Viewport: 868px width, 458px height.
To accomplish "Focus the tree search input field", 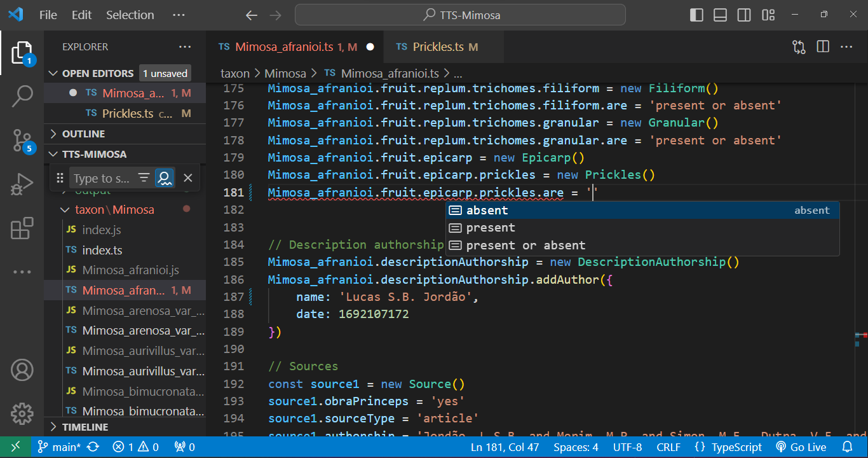I will tap(102, 179).
